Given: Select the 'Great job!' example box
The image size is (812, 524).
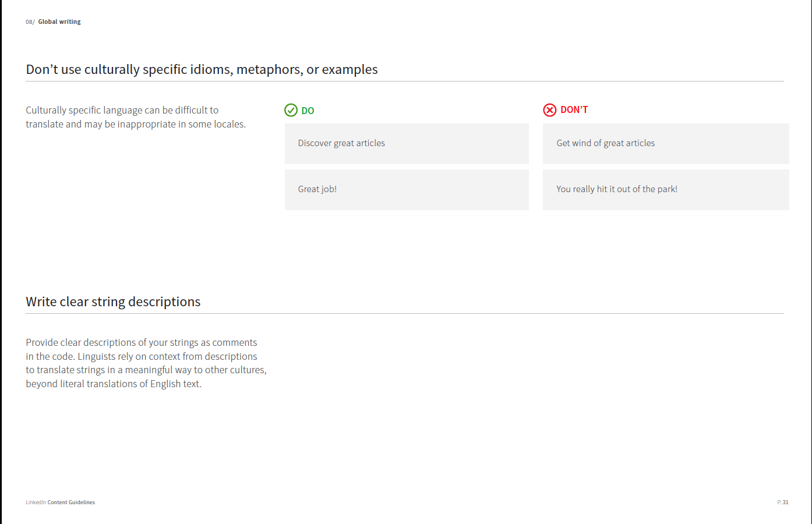Looking at the screenshot, I should coord(407,190).
